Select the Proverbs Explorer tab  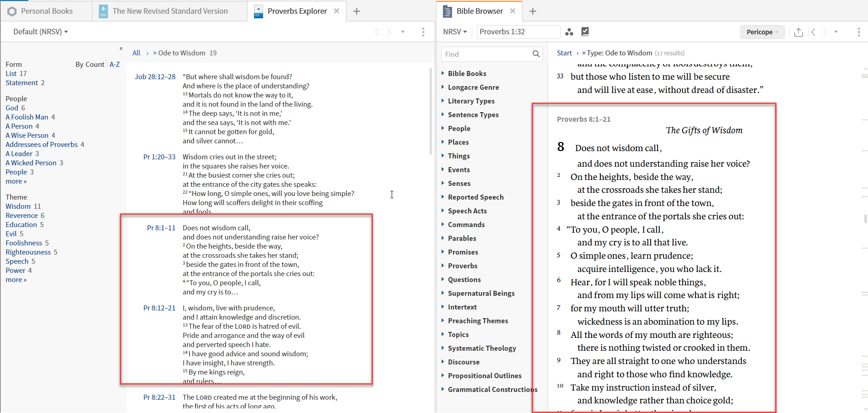(297, 11)
